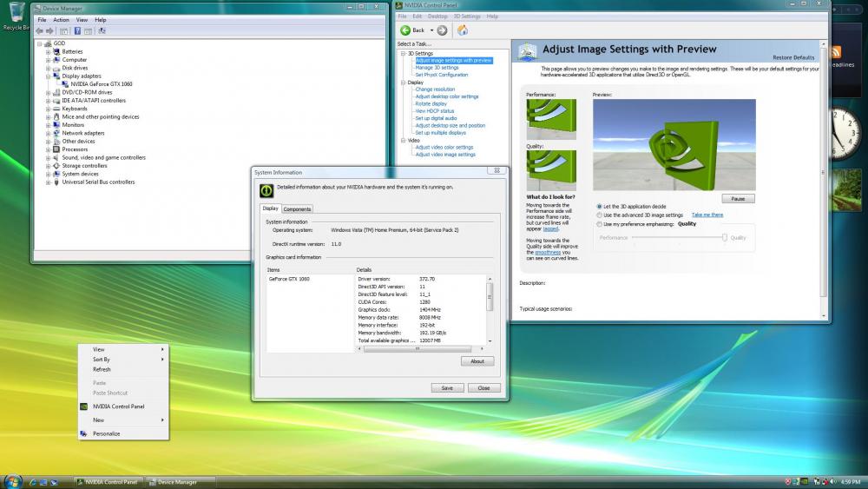This screenshot has height=489, width=868.
Task: Select GeForce GTX 1060 in Items list
Action: (x=289, y=279)
